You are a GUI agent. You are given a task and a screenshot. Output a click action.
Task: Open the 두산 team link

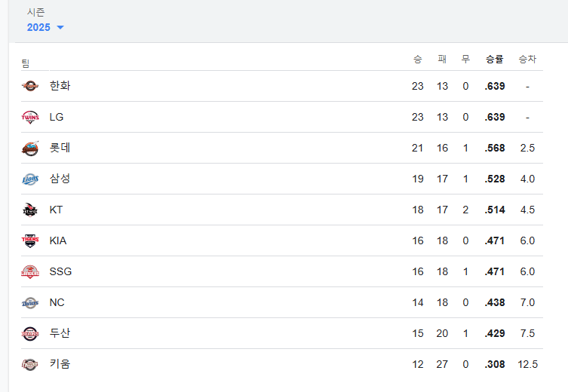(x=60, y=333)
